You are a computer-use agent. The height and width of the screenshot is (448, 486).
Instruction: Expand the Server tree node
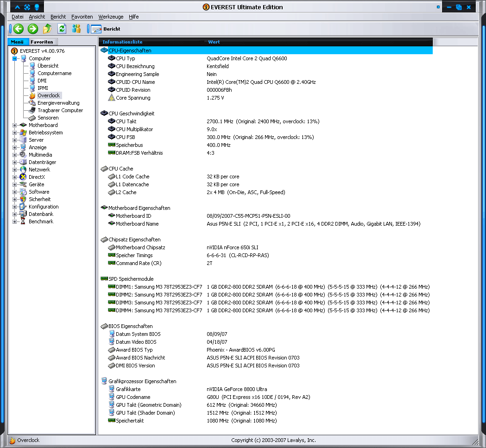(14, 140)
